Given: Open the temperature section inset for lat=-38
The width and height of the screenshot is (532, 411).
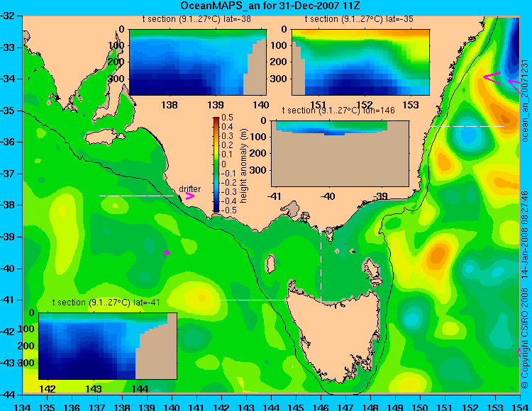Looking at the screenshot, I should [x=197, y=62].
